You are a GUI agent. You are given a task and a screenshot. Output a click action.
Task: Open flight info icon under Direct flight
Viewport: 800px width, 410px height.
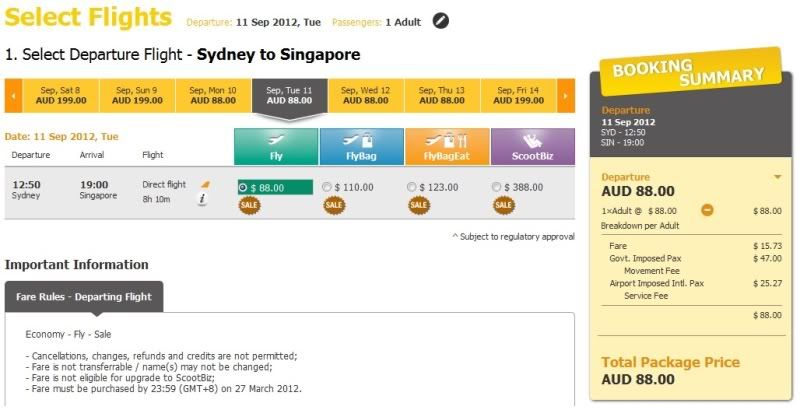[x=202, y=199]
